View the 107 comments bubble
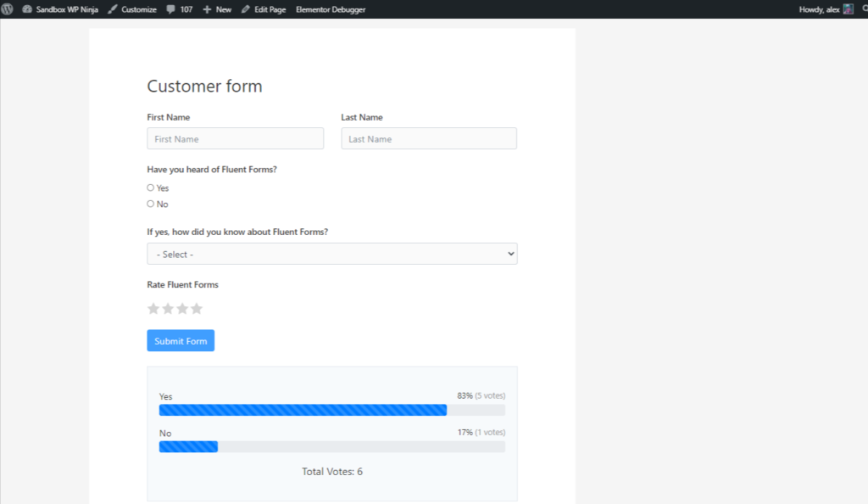868x504 pixels. tap(180, 9)
